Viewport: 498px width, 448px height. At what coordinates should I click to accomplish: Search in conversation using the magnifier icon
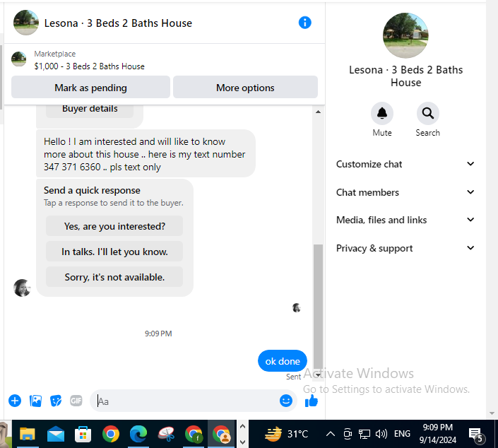(428, 114)
